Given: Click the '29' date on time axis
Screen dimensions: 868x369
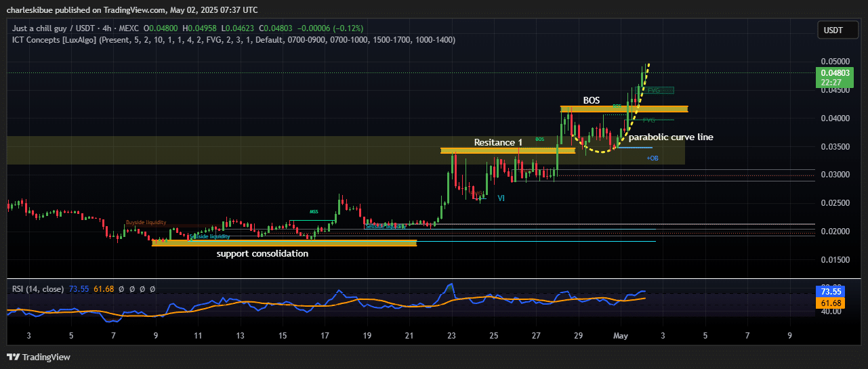Looking at the screenshot, I should pos(578,336).
